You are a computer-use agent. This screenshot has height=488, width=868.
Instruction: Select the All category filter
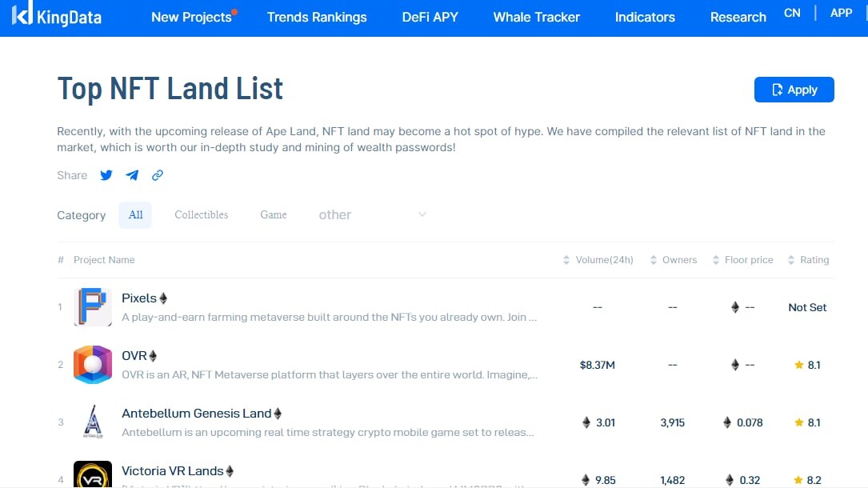(x=135, y=214)
